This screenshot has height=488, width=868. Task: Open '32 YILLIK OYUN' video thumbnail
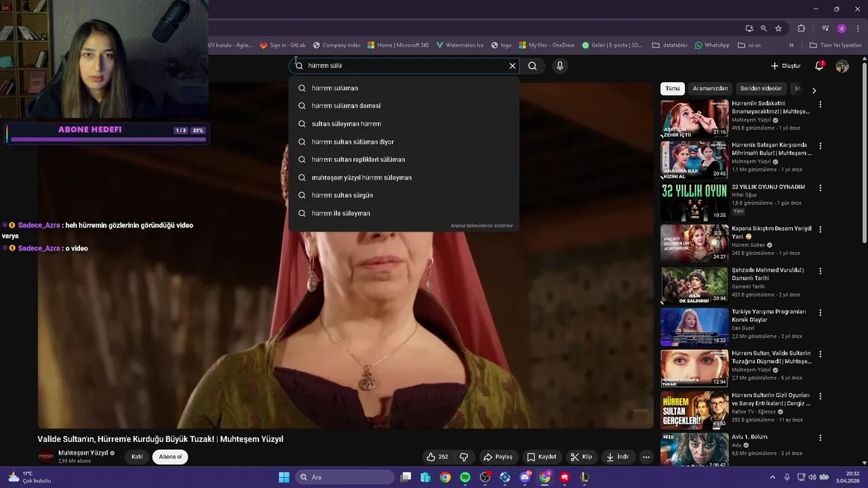tap(694, 202)
